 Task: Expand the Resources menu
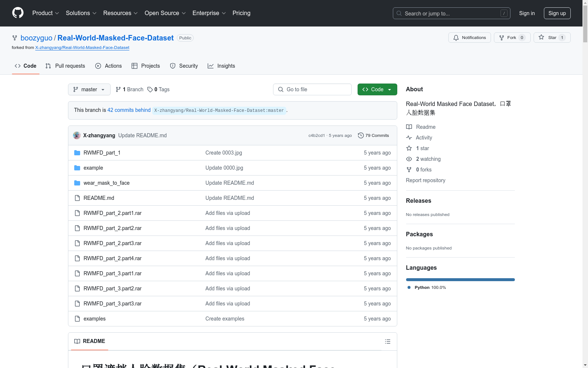(x=121, y=13)
